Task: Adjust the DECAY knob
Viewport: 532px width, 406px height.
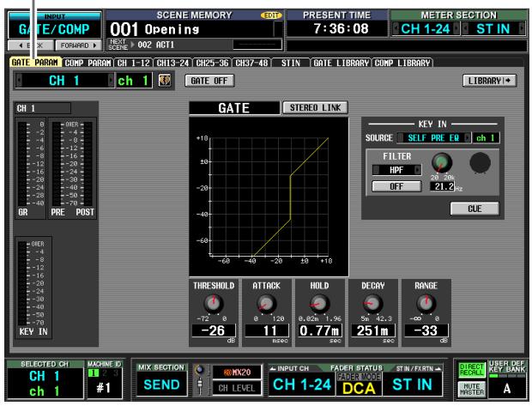Action: (372, 303)
